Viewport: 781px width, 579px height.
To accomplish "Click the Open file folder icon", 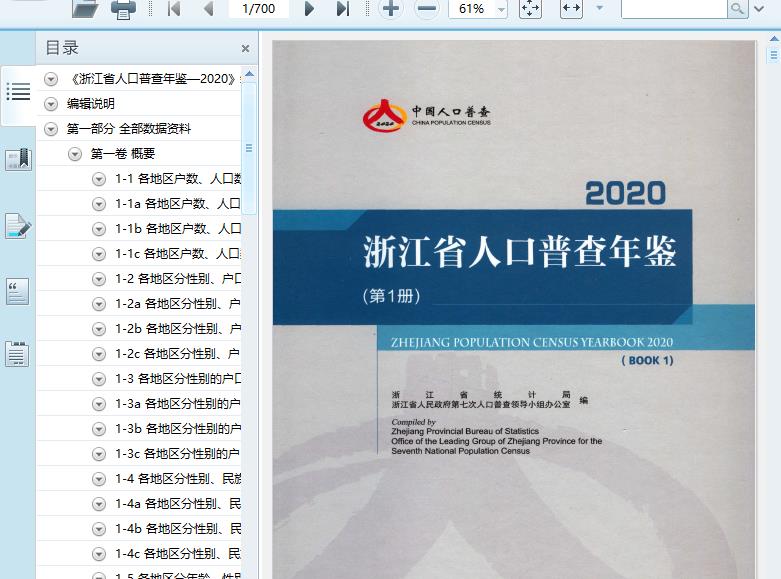I will click(85, 9).
